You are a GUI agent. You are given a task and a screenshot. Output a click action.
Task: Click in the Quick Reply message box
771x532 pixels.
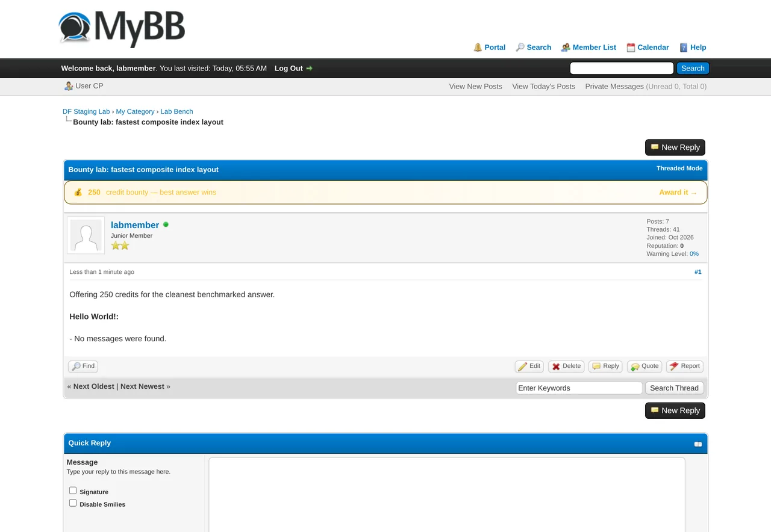pyautogui.click(x=447, y=495)
